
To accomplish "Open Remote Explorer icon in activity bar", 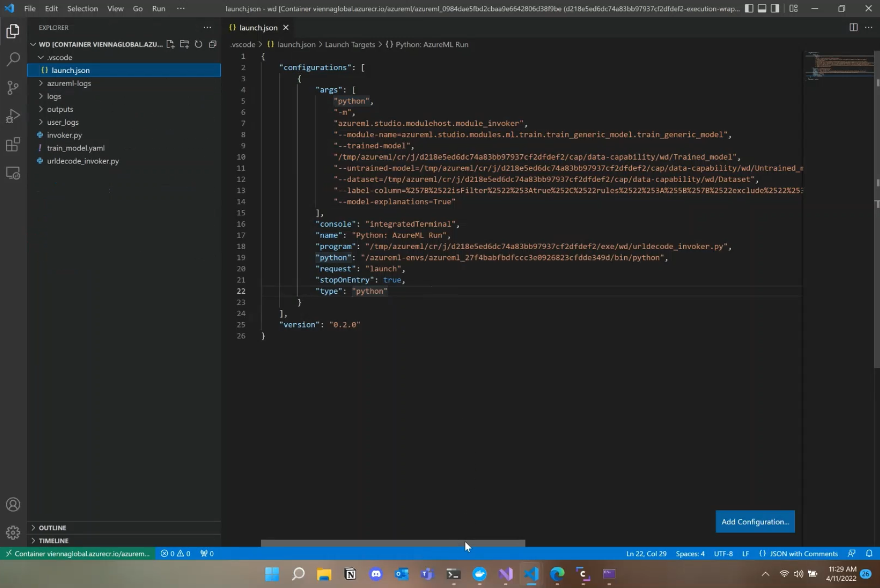I will tap(13, 173).
